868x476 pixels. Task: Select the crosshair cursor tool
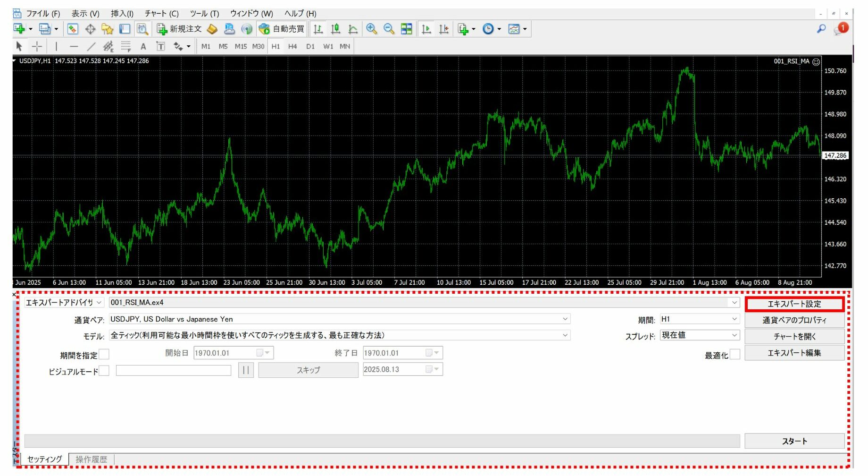point(37,46)
